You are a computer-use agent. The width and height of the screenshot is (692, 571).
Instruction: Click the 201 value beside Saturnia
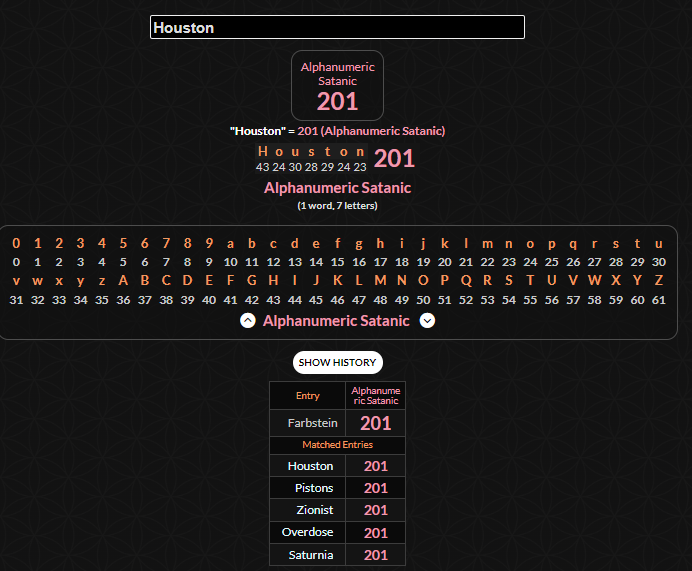376,555
